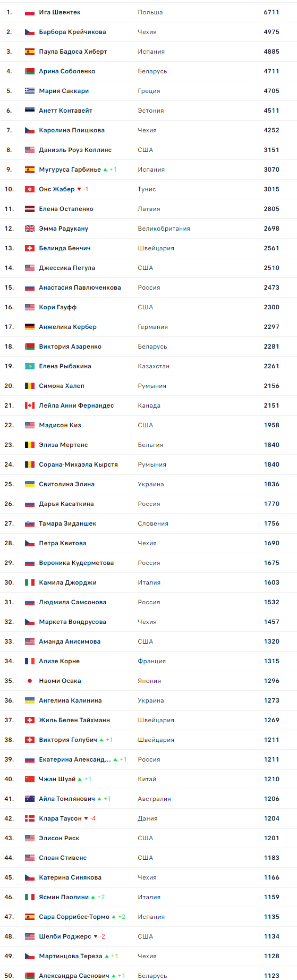This screenshot has width=297, height=980.
Task: Select Симона Халеп in the ranking
Action: click(x=62, y=386)
